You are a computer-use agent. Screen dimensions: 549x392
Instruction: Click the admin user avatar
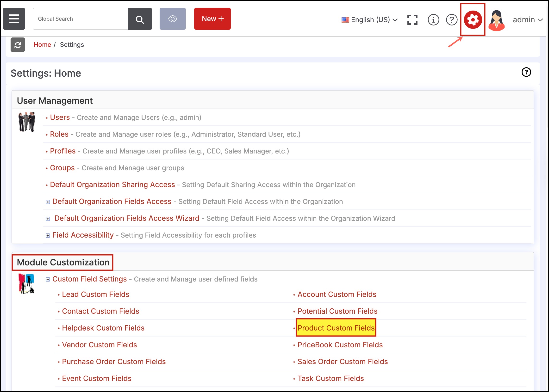coord(496,20)
